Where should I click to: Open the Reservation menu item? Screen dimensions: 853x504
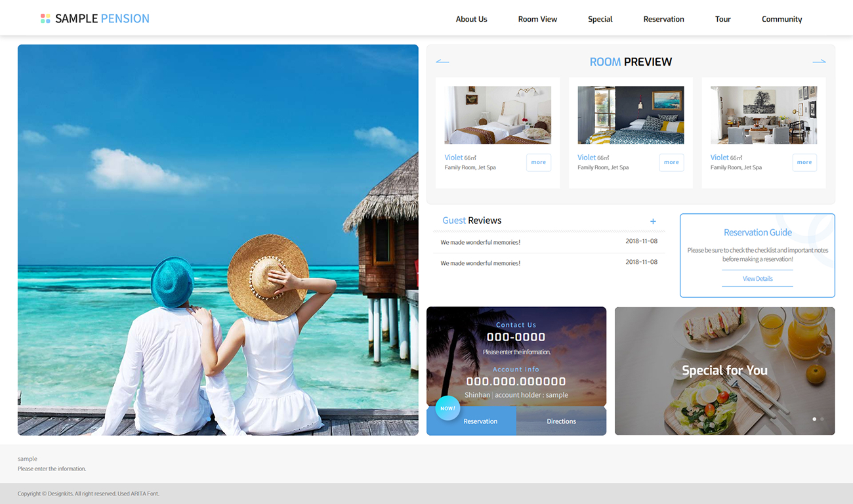663,19
